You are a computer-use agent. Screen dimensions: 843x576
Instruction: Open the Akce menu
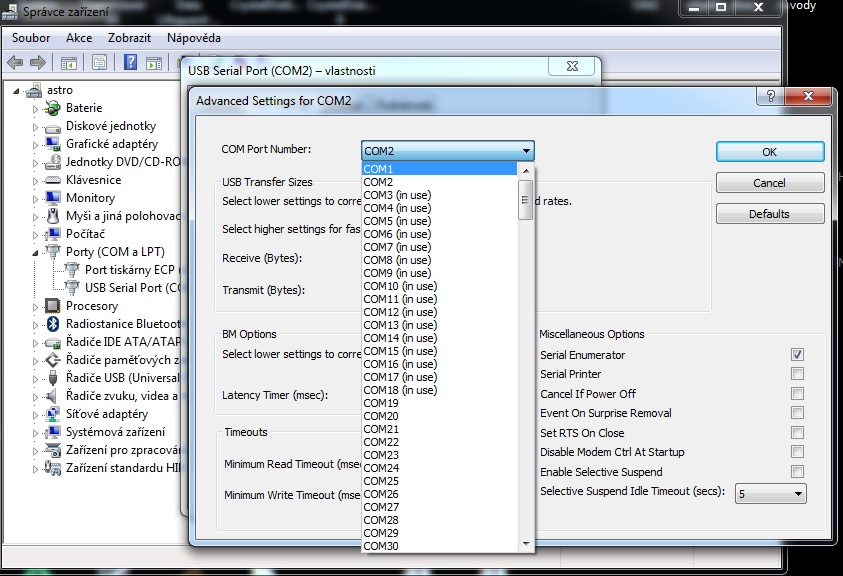click(x=79, y=37)
